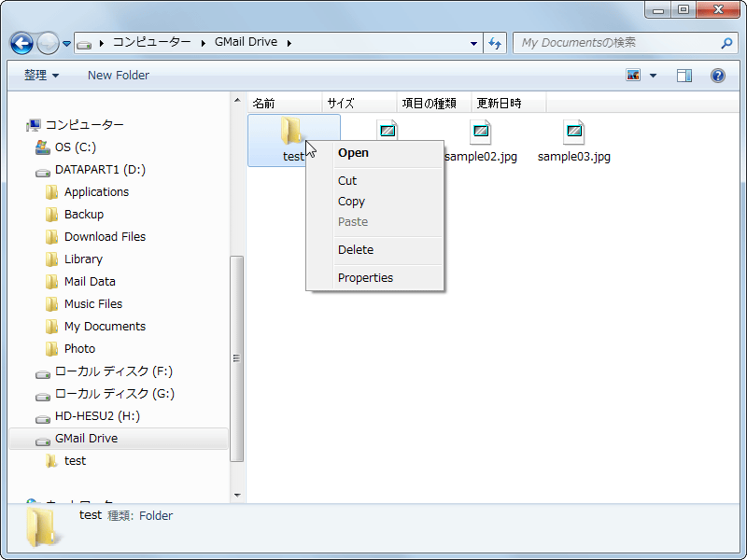This screenshot has height=560, width=747.
Task: Click the change view icon
Action: pos(633,76)
